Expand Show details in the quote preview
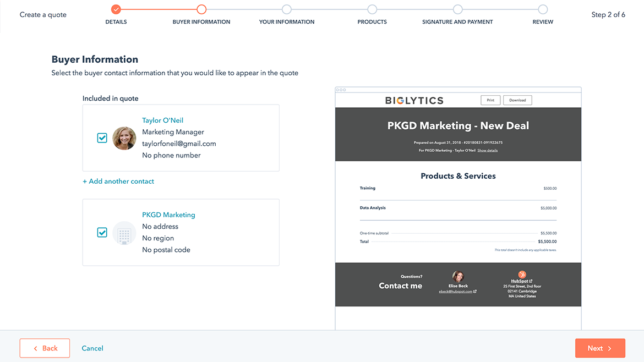This screenshot has width=644, height=362. pos(487,150)
